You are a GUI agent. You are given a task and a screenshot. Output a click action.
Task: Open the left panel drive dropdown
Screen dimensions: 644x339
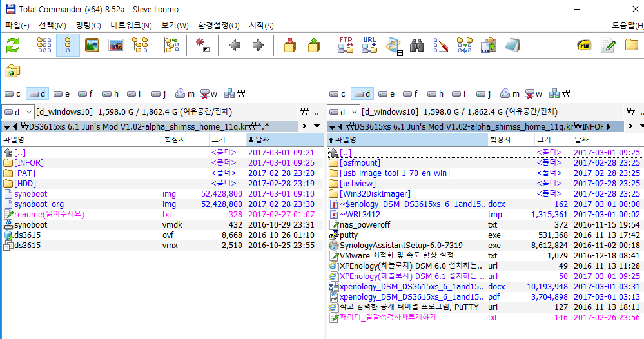click(17, 111)
